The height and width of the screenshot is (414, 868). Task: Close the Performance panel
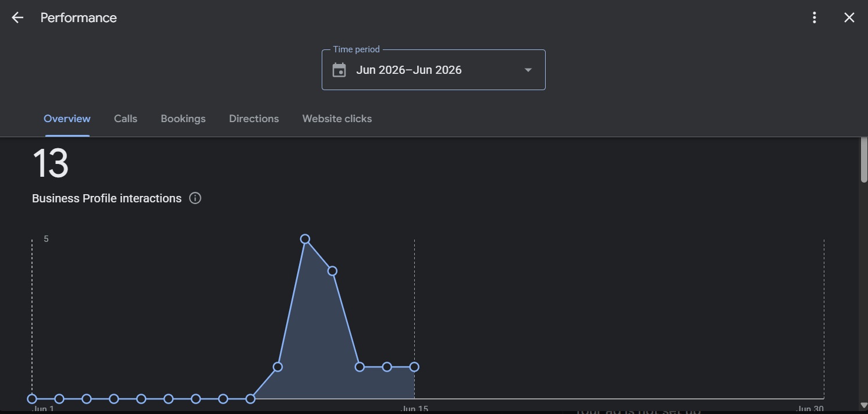tap(849, 17)
